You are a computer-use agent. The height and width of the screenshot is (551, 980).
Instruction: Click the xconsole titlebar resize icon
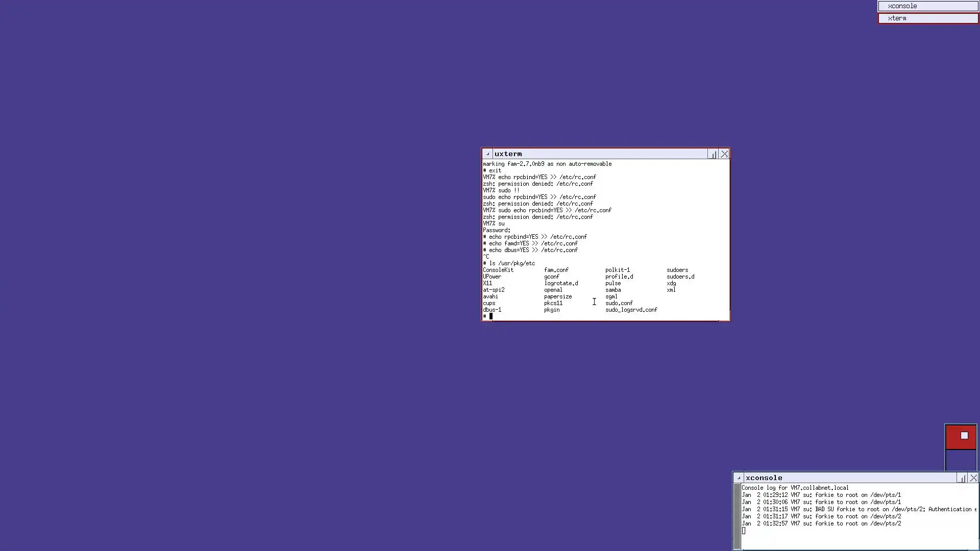962,478
